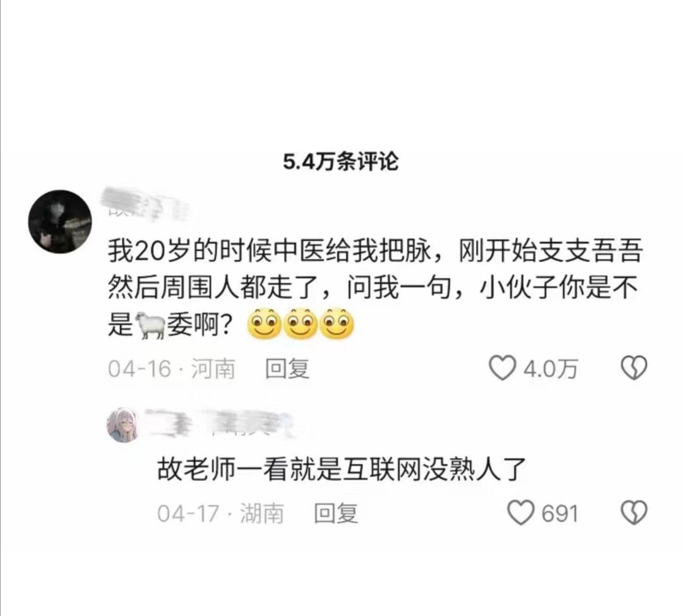Open the blurred username of the first commenter
The width and height of the screenshot is (682, 616).
(146, 204)
